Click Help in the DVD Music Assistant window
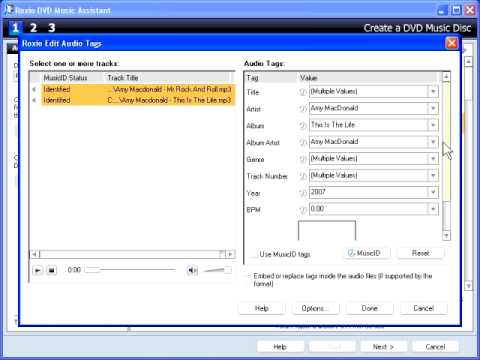480x360 pixels. pyautogui.click(x=280, y=347)
